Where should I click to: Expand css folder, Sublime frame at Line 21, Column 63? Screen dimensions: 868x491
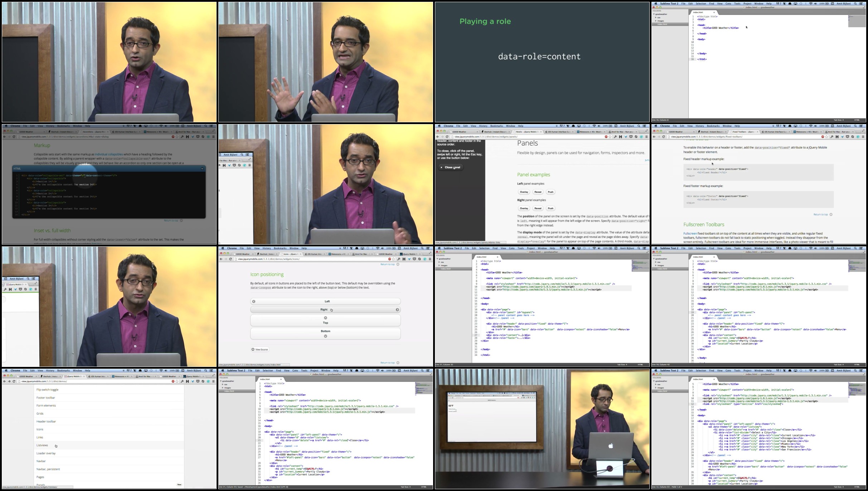(223, 384)
